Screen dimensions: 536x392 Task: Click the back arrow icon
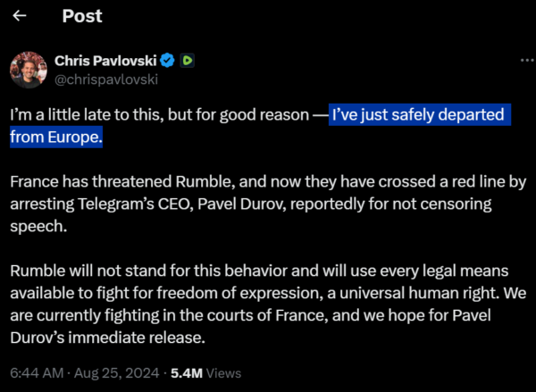pos(20,16)
